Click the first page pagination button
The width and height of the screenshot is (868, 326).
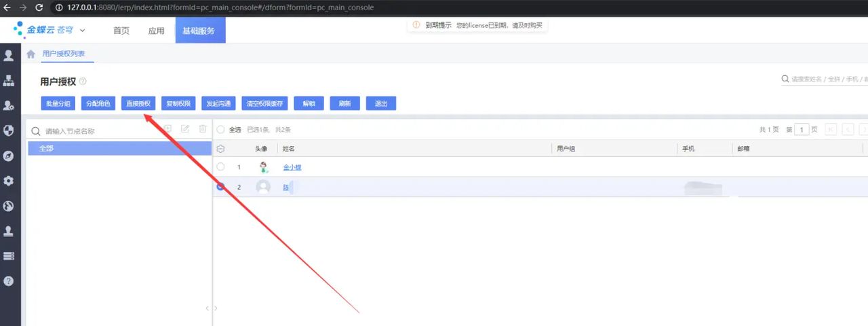click(x=831, y=129)
